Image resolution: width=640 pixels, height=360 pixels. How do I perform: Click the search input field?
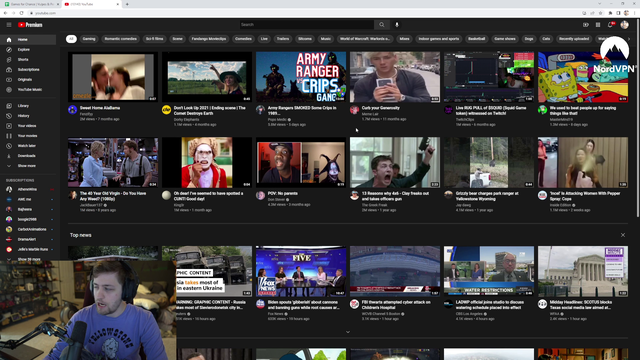click(307, 25)
